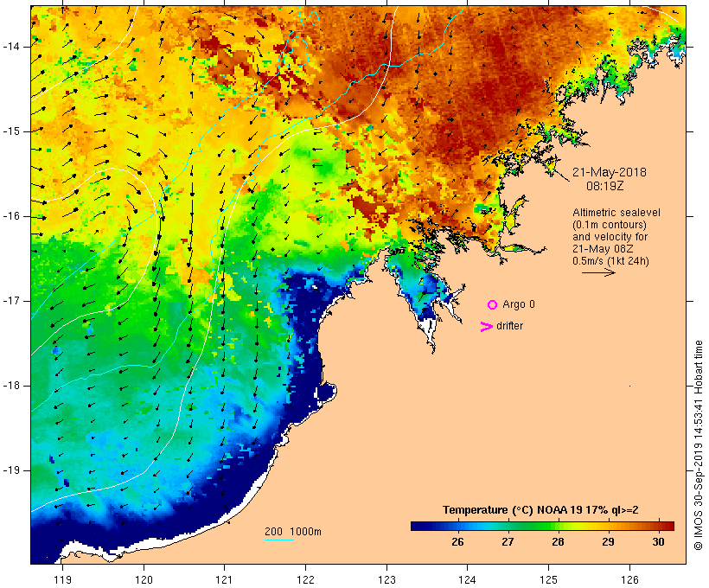The height and width of the screenshot is (588, 709).
Task: Click the IMOS copyright timestamp text
Action: [698, 445]
